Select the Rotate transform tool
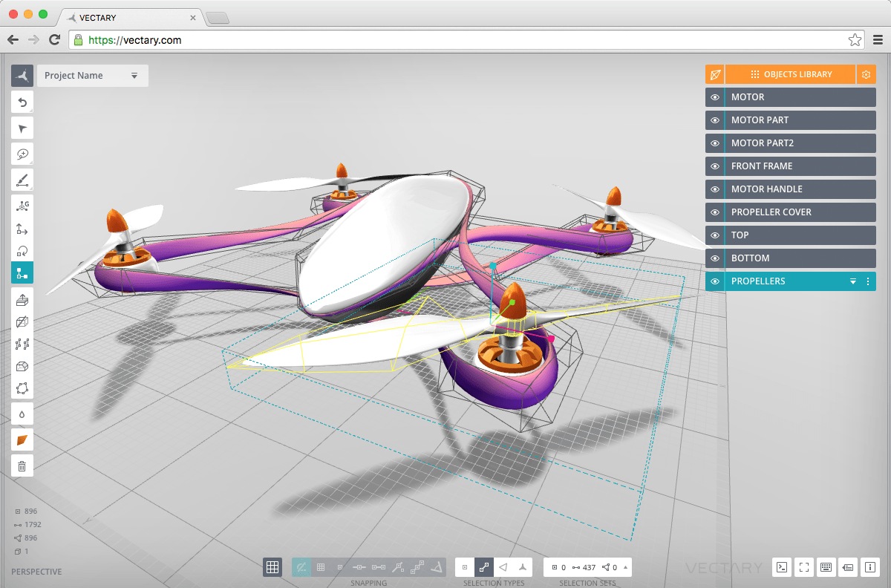Screen dimensions: 891x588 pos(22,250)
